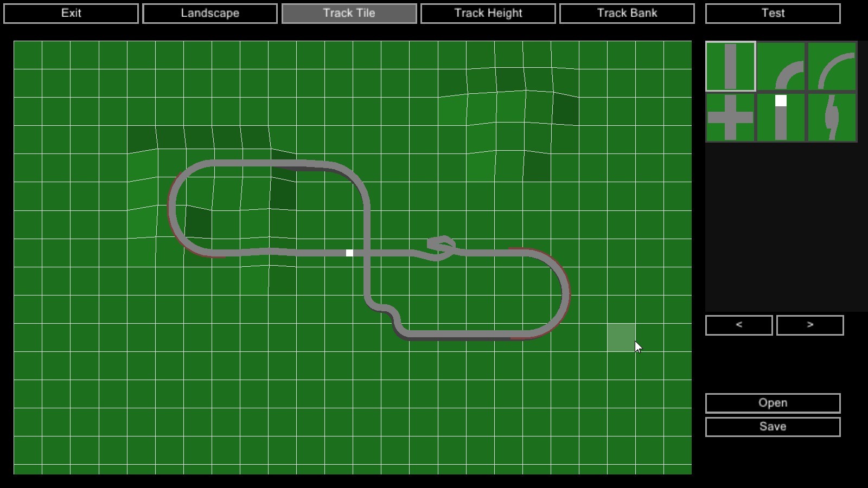Exit the track editor

coord(71,13)
